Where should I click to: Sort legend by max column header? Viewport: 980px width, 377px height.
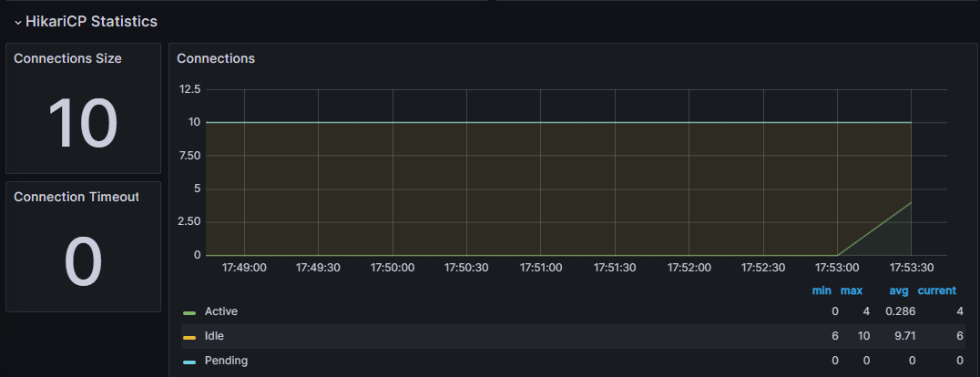point(852,290)
